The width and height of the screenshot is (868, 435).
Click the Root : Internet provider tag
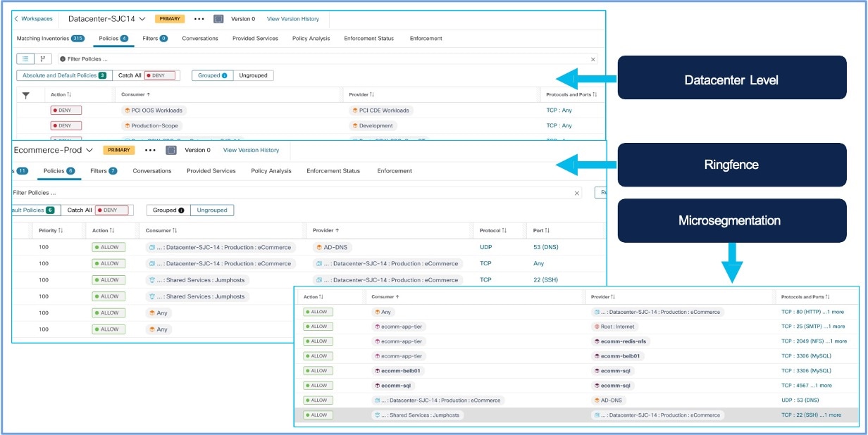[x=614, y=327]
